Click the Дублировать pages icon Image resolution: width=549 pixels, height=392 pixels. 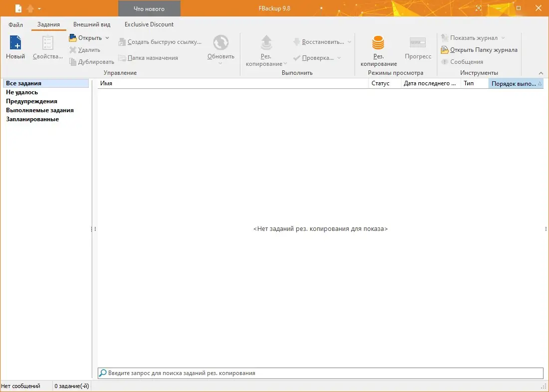click(72, 62)
